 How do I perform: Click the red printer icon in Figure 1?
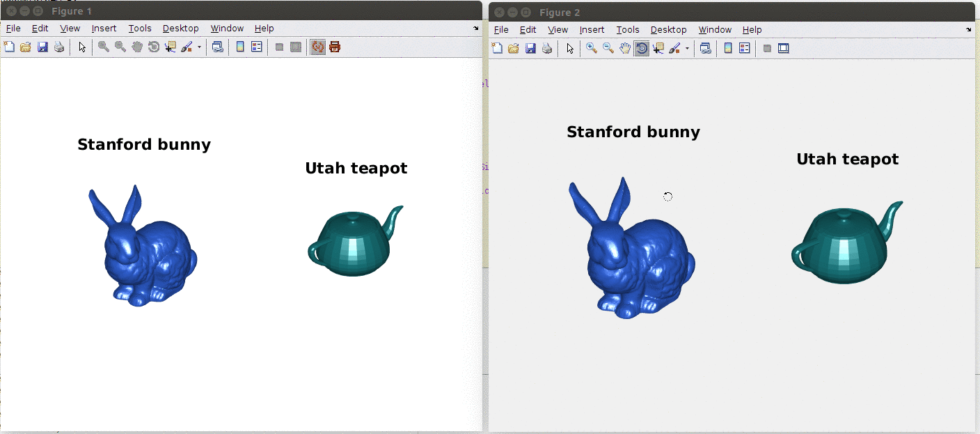pos(335,47)
